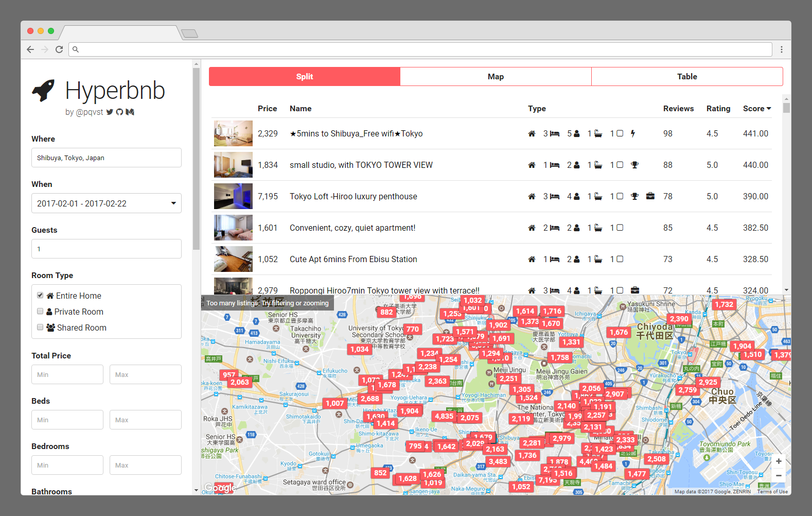Uncheck the Entire Home checkbox
Viewport: 812px width, 516px height.
40,295
